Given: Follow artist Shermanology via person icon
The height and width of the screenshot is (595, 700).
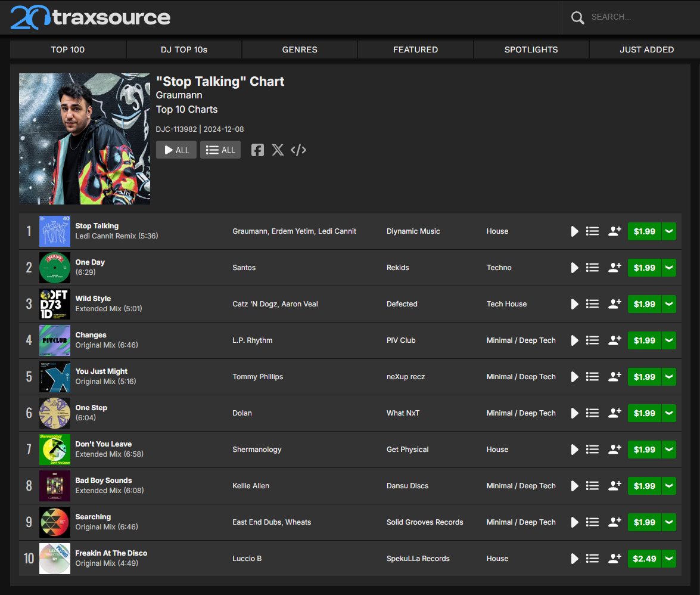Looking at the screenshot, I should (615, 450).
